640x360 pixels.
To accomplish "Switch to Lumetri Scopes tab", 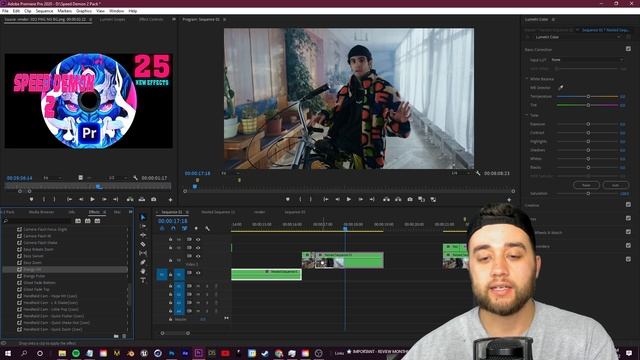I will click(x=112, y=19).
